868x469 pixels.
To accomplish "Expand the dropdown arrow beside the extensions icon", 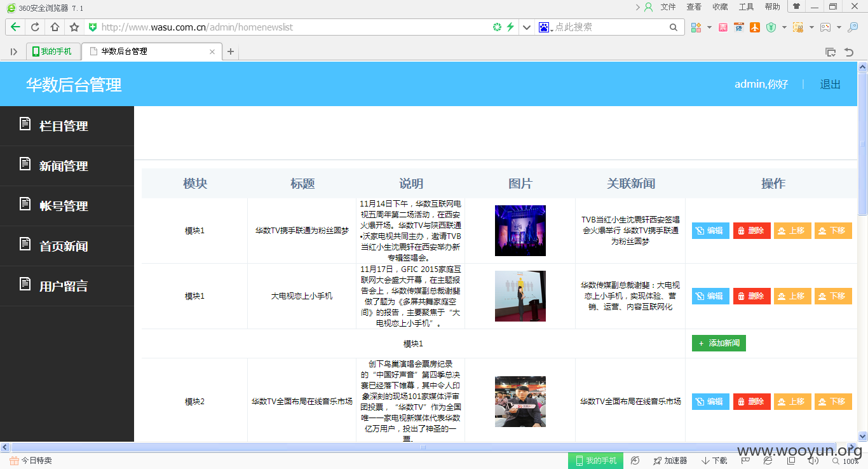I will [x=709, y=27].
